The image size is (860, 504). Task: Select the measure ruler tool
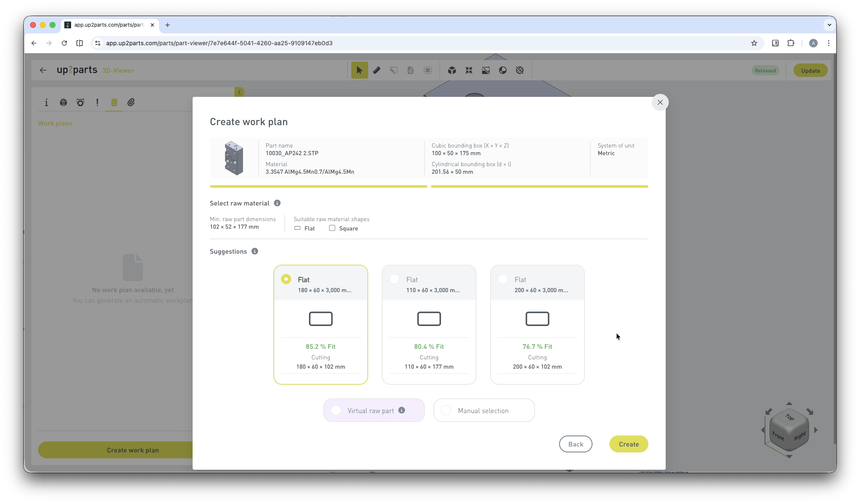(376, 70)
